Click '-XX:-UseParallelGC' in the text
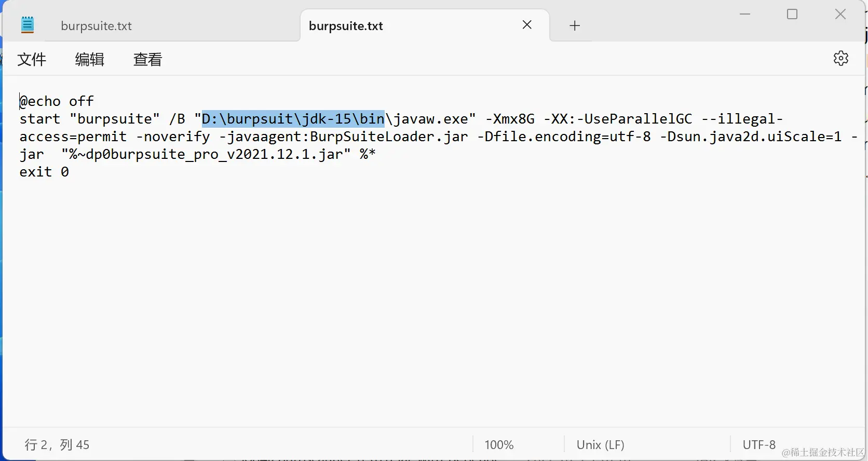Image resolution: width=868 pixels, height=461 pixels. tap(618, 119)
